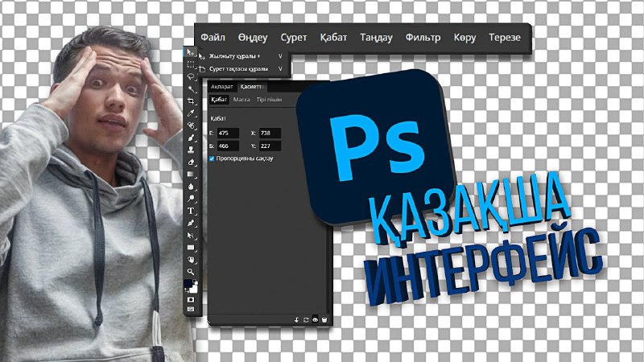Select the Blur droplet tool

(x=191, y=187)
